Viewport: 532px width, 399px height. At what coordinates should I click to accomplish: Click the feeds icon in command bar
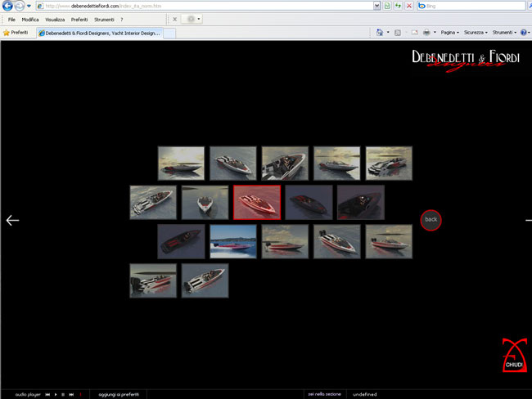coord(398,33)
